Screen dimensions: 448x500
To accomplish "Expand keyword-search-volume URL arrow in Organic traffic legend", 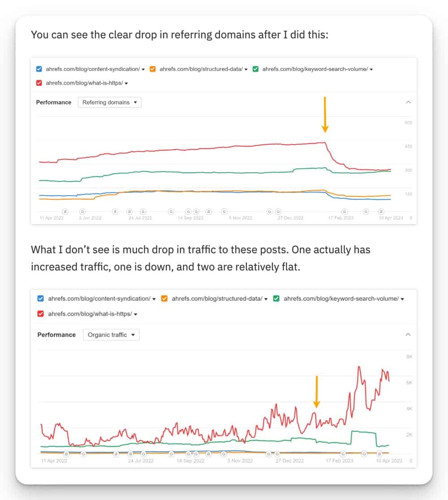I will pyautogui.click(x=402, y=299).
